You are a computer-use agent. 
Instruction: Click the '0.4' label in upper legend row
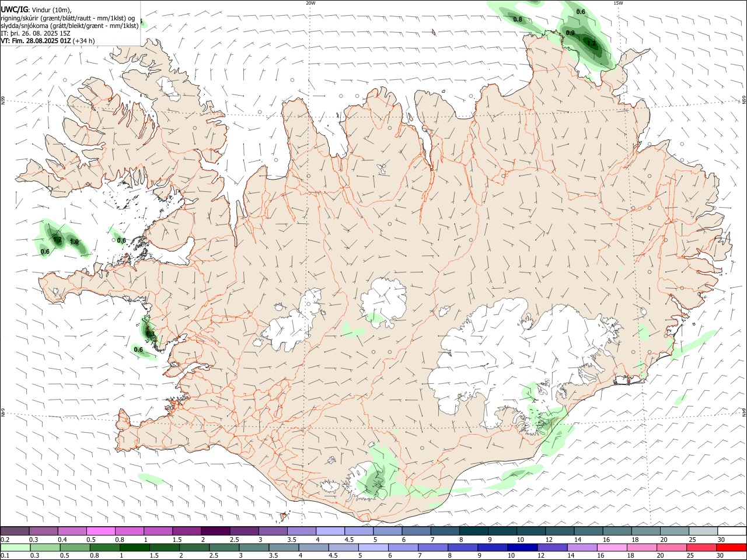62,540
